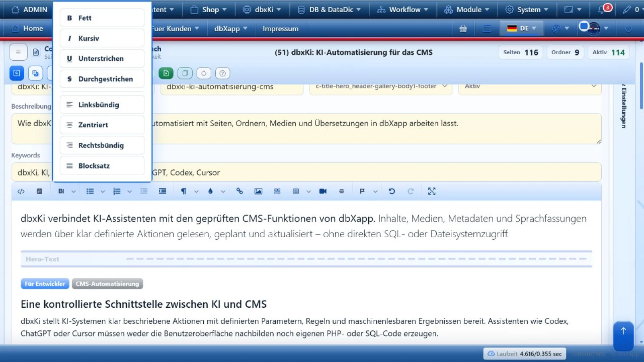
Task: Choose Linksbündig alignment
Action: click(x=102, y=105)
